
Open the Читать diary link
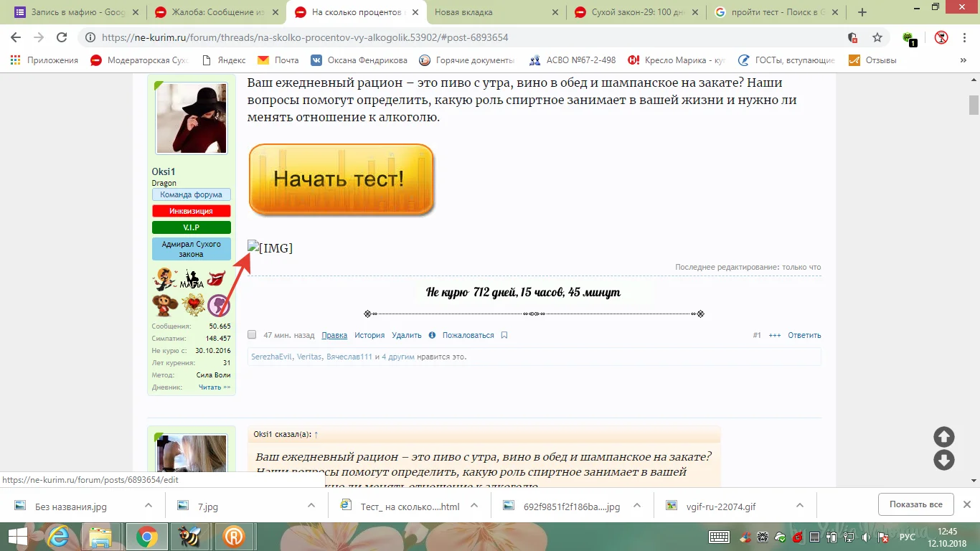(x=215, y=387)
